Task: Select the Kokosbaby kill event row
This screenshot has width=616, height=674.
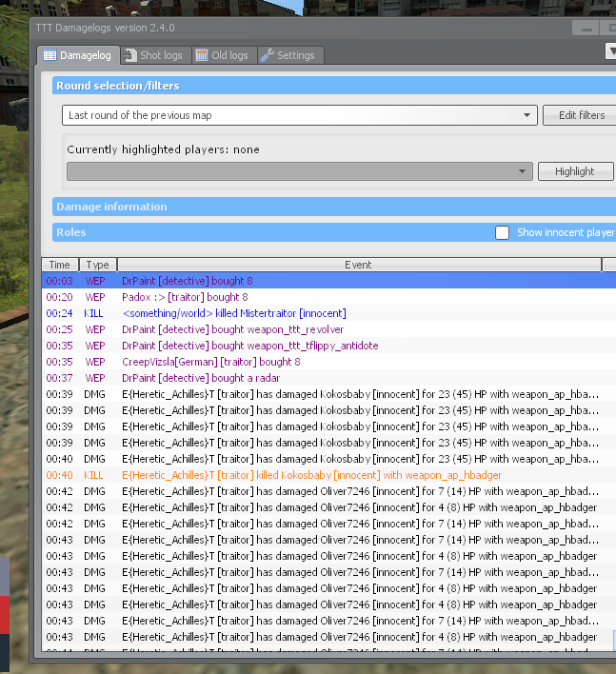Action: coord(311,475)
